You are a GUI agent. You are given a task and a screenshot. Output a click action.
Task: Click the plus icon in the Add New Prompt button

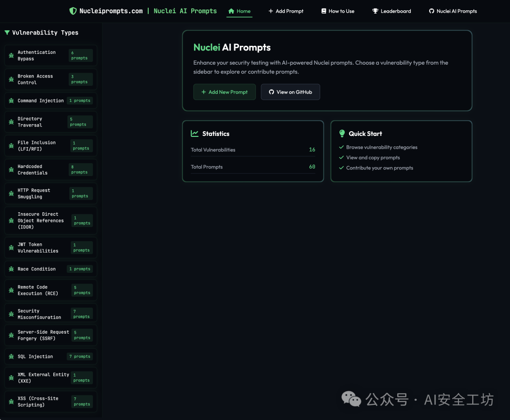pos(204,92)
